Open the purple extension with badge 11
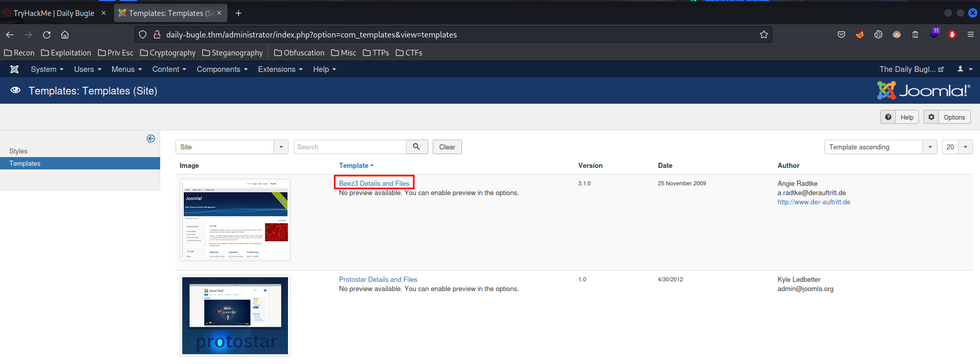 pos(934,34)
